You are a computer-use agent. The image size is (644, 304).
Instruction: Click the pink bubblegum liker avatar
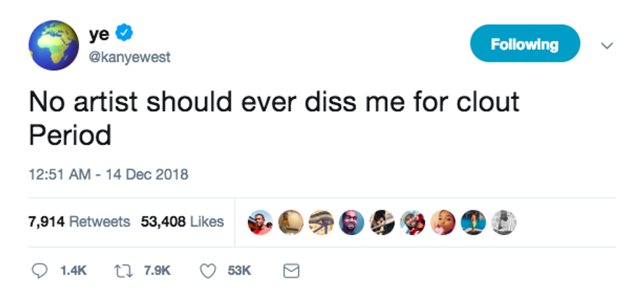click(443, 223)
